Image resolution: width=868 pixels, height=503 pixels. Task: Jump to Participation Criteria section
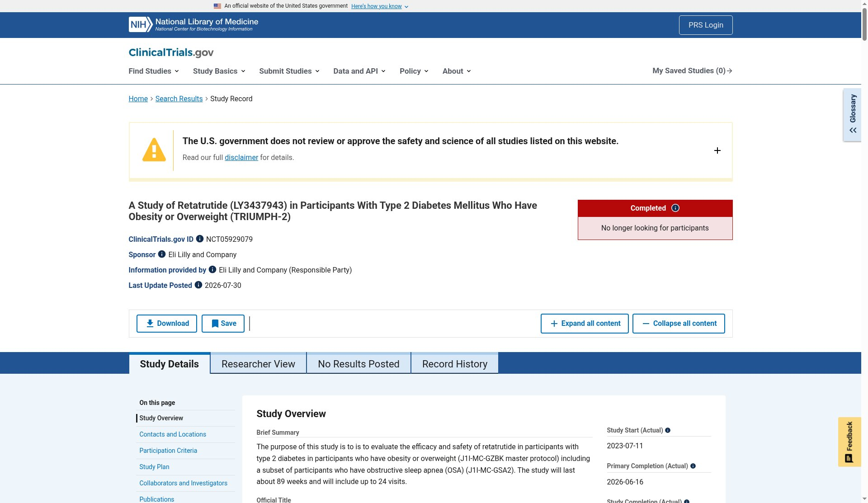click(x=168, y=451)
